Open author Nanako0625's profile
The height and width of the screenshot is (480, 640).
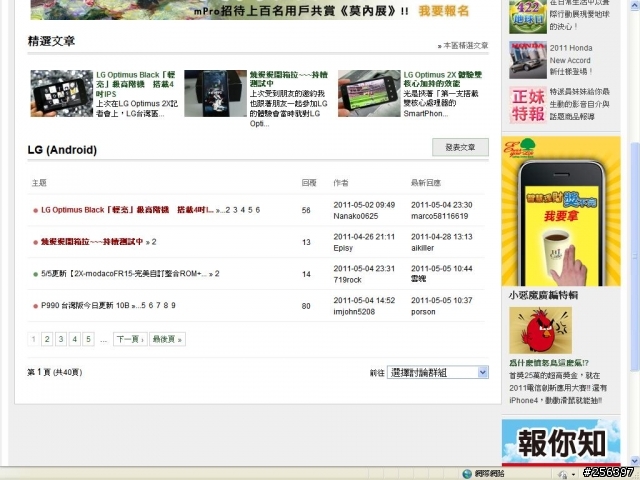(356, 216)
